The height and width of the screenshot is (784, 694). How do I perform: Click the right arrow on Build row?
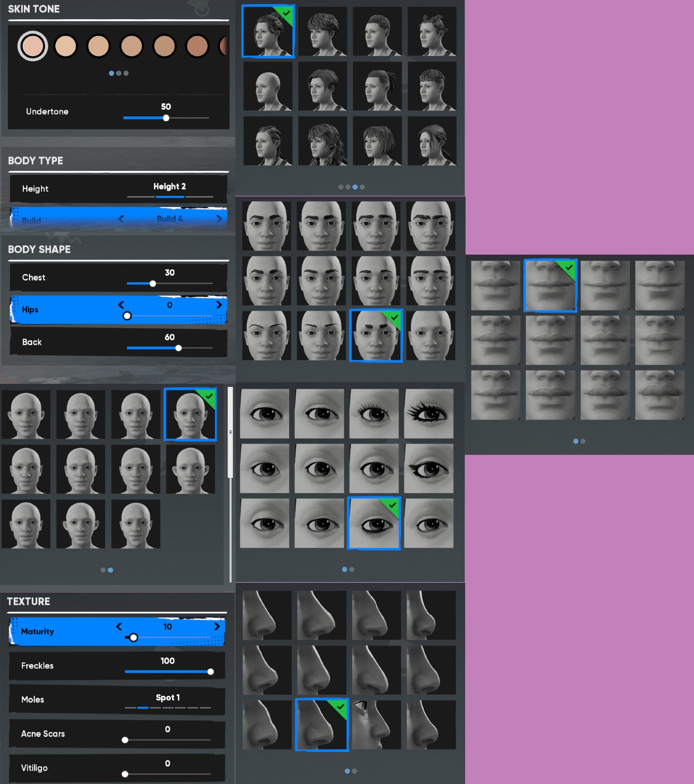(219, 219)
